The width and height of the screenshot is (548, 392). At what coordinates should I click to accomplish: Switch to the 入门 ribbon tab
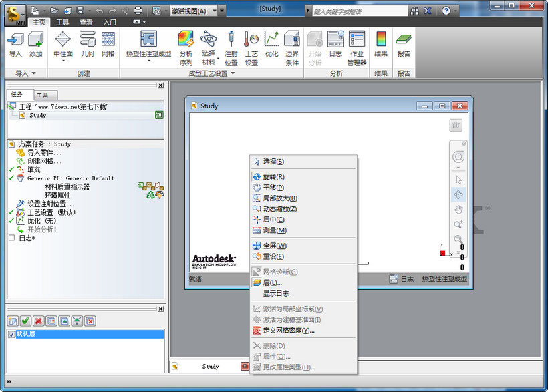pyautogui.click(x=110, y=22)
